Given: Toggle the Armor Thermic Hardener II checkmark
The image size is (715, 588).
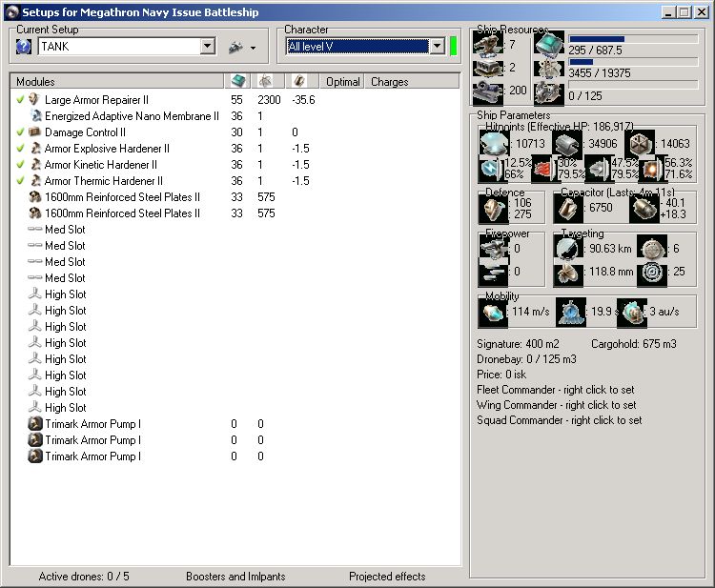Looking at the screenshot, I should pyautogui.click(x=20, y=180).
